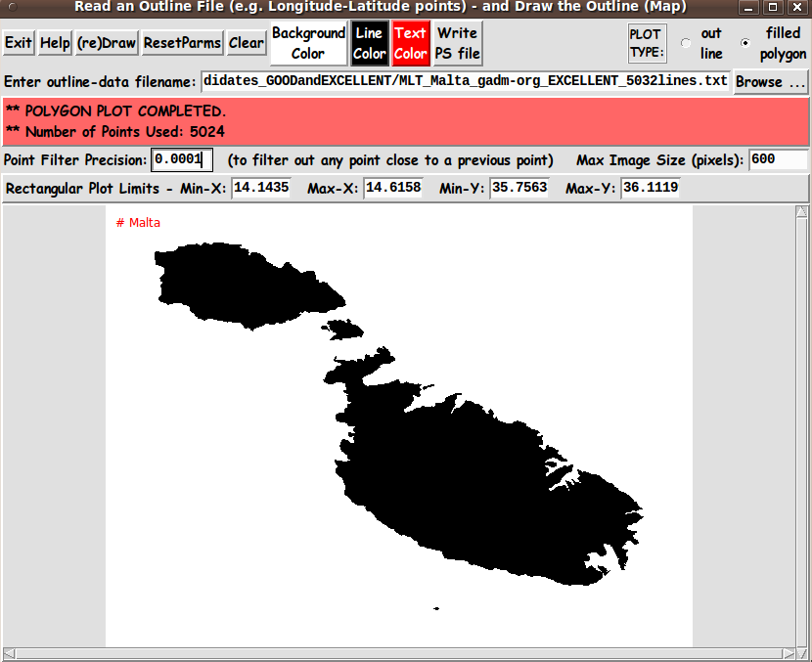Click the Point Filter Precision field
Viewport: 812px width, 662px height.
[182, 159]
